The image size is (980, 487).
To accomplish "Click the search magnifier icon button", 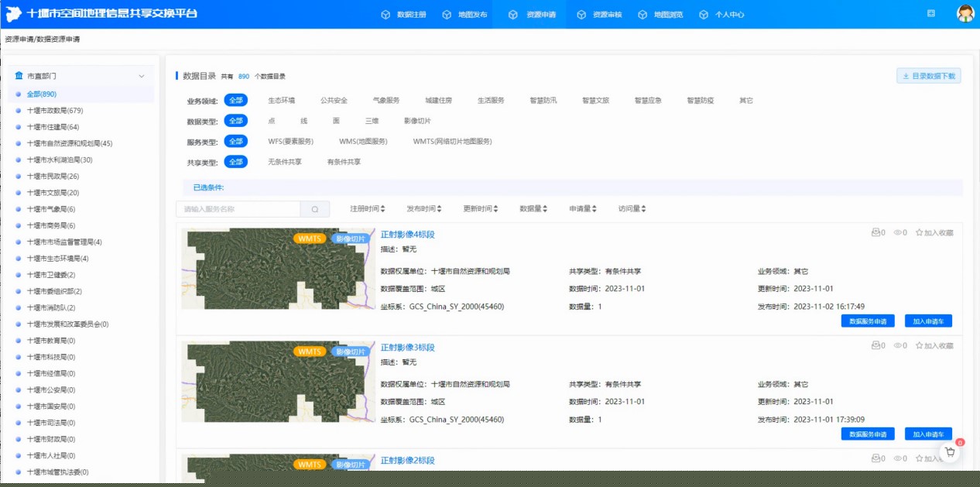I will point(315,209).
